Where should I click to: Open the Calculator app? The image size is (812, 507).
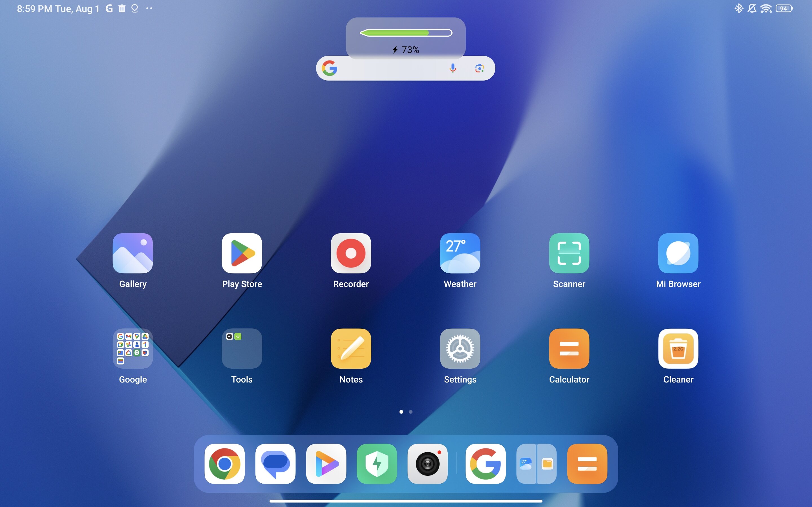568,349
